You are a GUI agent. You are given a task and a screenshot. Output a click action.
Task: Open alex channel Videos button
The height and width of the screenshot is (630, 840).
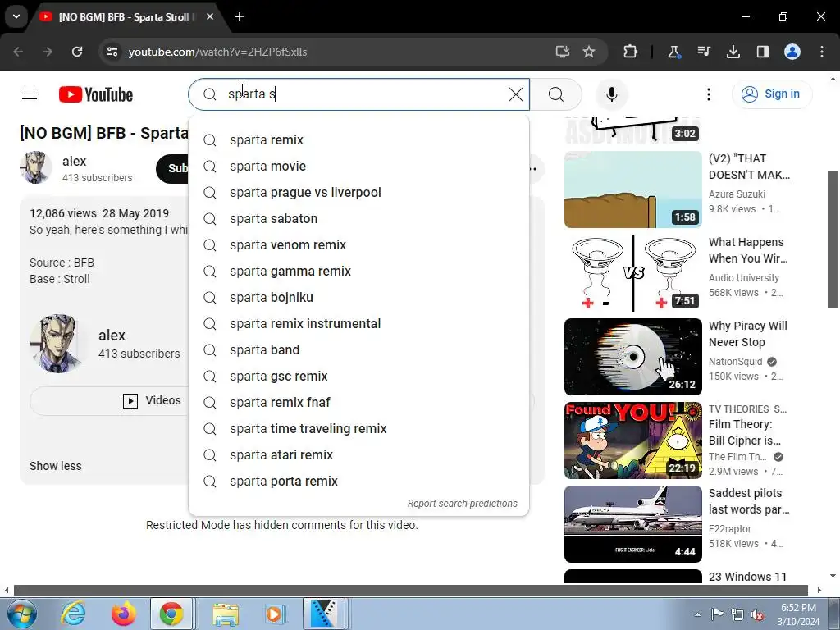point(152,400)
